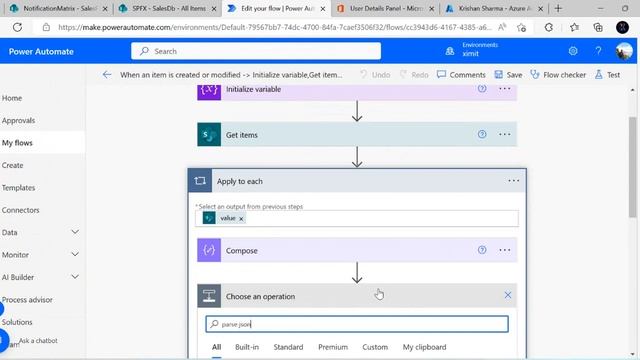Open the Comments pane
Viewport: 640px width, 360px height.
click(x=461, y=75)
